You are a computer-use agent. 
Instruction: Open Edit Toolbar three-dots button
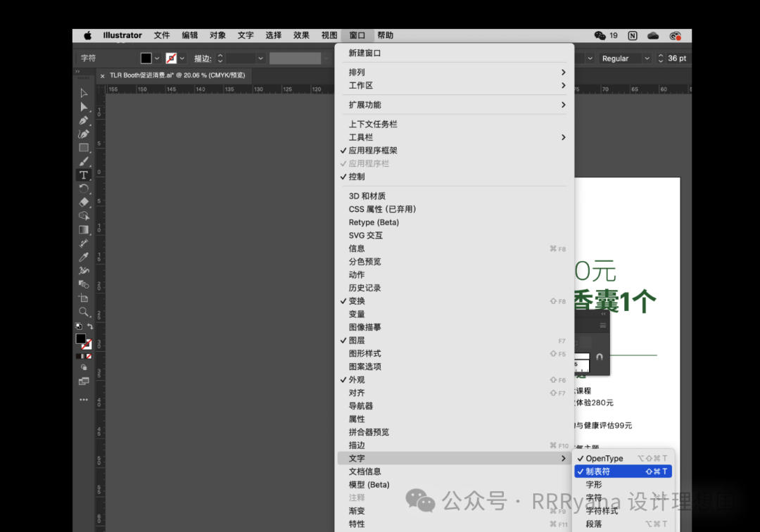tap(84, 400)
